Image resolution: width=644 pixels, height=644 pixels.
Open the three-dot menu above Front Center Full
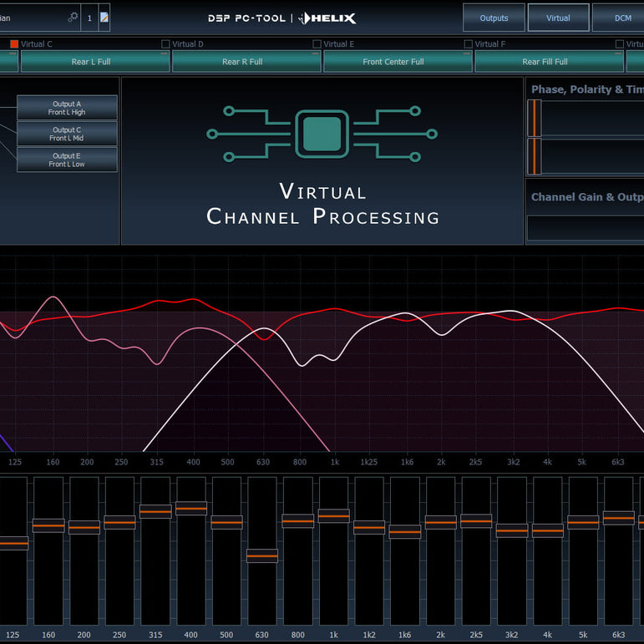pyautogui.click(x=467, y=53)
